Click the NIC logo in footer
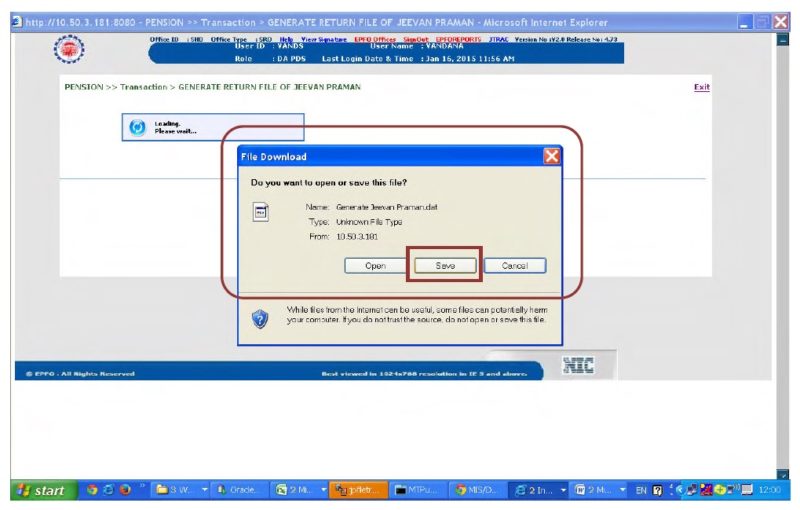Screen dimensions: 800x510 [x=579, y=366]
